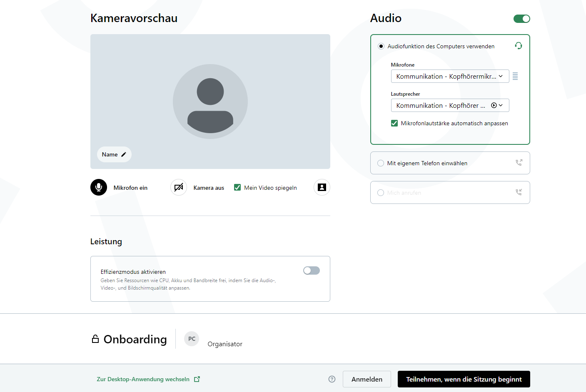Screen dimensions: 586x392
Task: Select Audiofunktion des Computers verwenden
Action: [381, 46]
